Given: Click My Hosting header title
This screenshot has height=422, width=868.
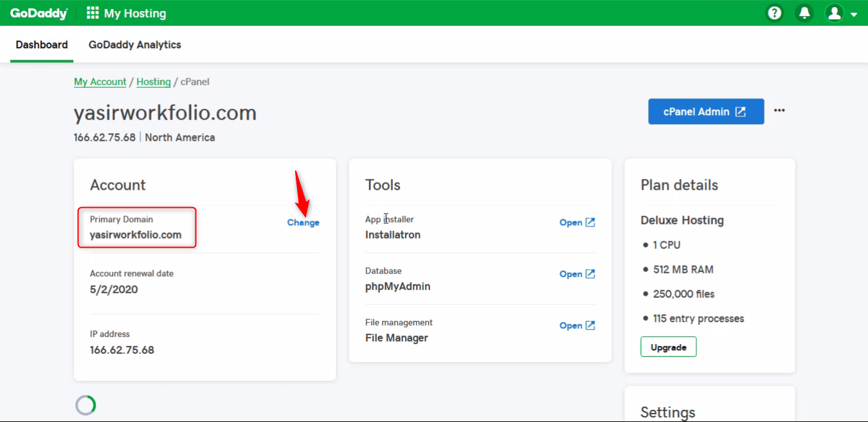Looking at the screenshot, I should [x=135, y=14].
